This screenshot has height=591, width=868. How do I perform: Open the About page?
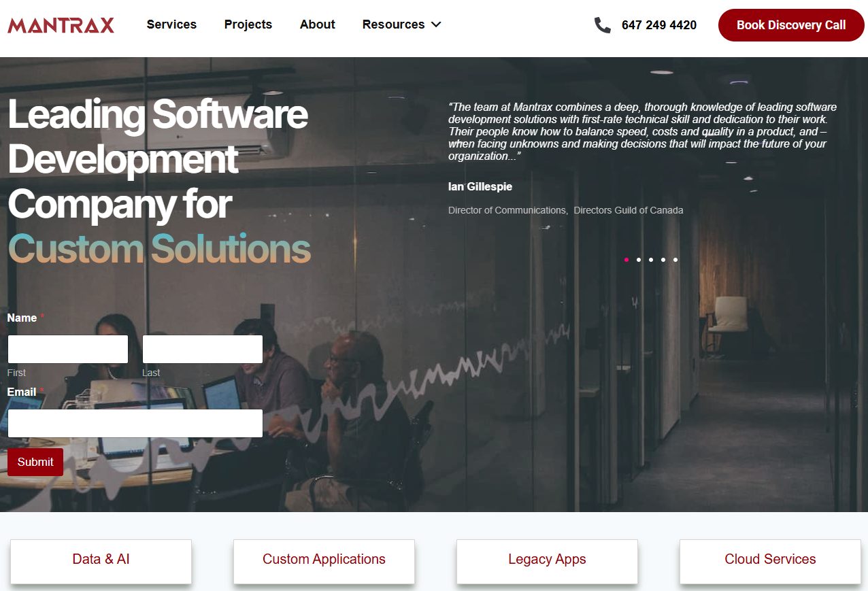(318, 24)
